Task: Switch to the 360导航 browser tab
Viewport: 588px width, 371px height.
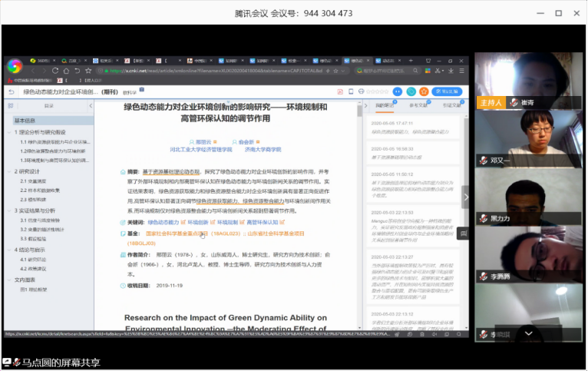Action: click(x=42, y=61)
